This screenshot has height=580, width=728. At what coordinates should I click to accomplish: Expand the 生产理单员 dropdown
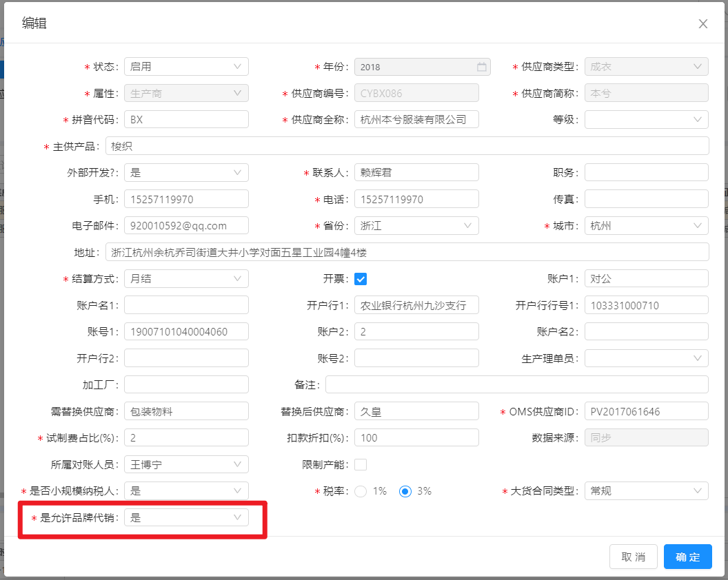(646, 358)
